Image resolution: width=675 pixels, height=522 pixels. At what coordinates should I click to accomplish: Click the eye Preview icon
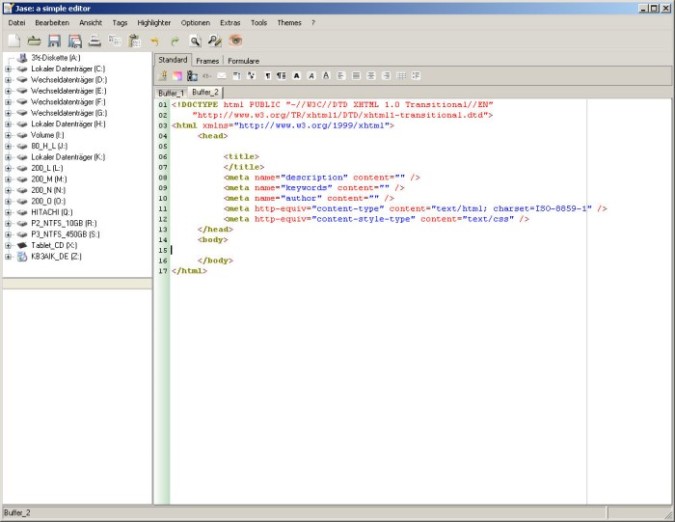236,41
